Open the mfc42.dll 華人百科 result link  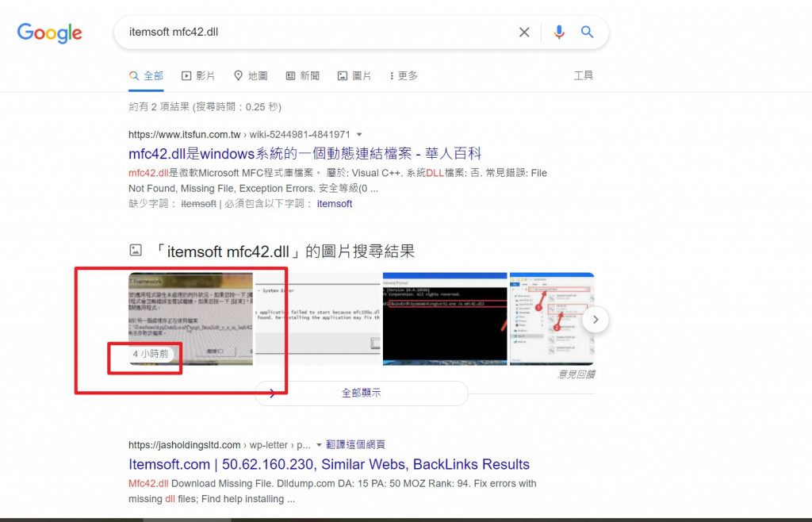click(305, 154)
